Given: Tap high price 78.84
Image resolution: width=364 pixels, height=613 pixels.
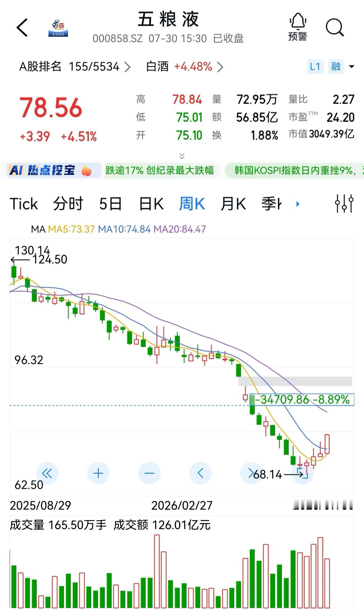Looking at the screenshot, I should [x=187, y=99].
